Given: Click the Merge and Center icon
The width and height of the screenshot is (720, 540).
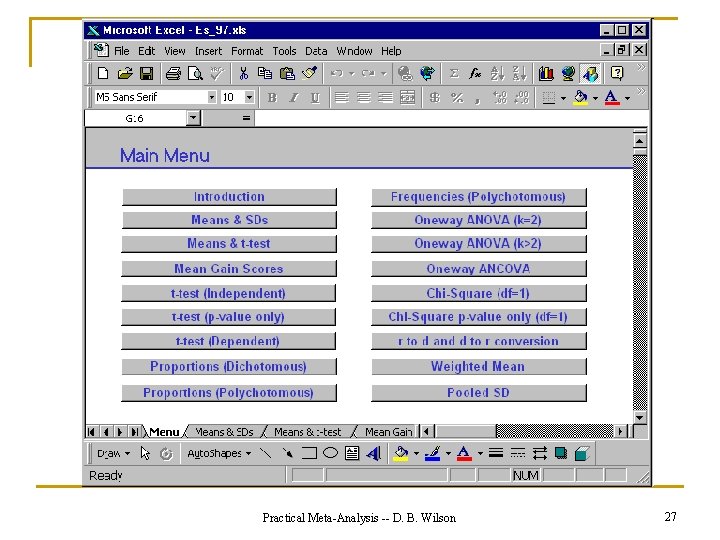Looking at the screenshot, I should tap(407, 97).
